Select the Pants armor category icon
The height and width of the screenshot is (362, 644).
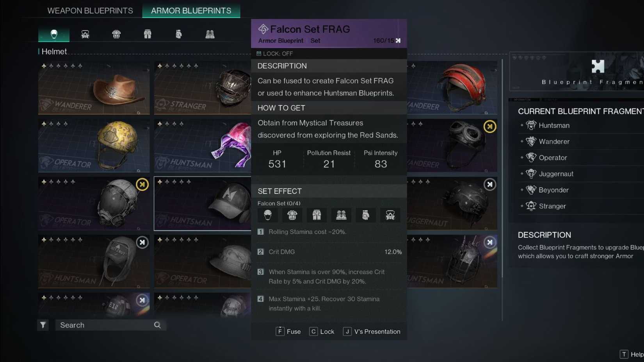(148, 34)
